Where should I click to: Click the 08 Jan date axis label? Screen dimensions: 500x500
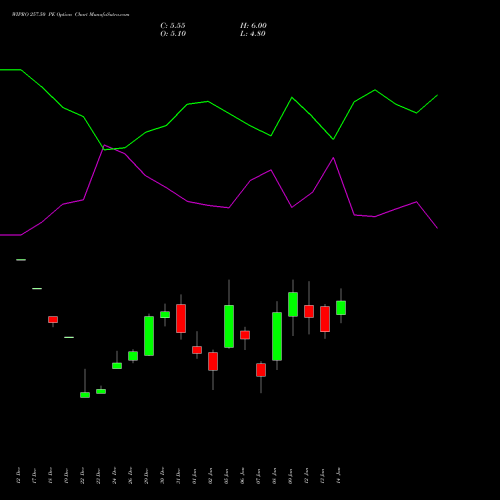click(274, 476)
